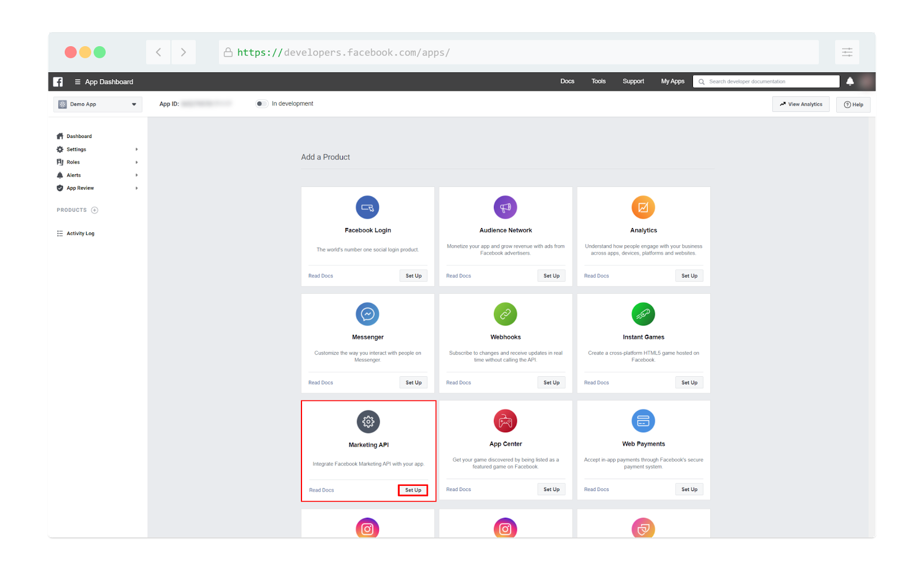Click Set Up for App Center
The image size is (924, 569).
[x=552, y=489]
